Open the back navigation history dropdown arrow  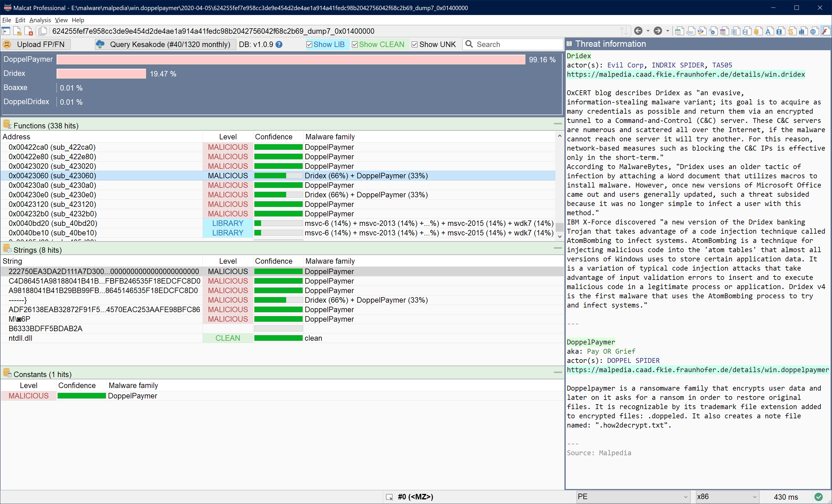click(x=648, y=31)
